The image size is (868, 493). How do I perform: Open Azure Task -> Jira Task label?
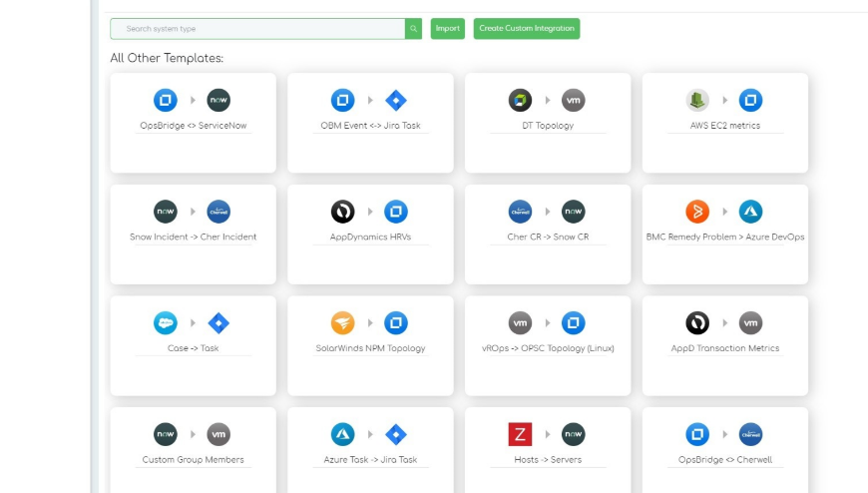[x=370, y=460]
